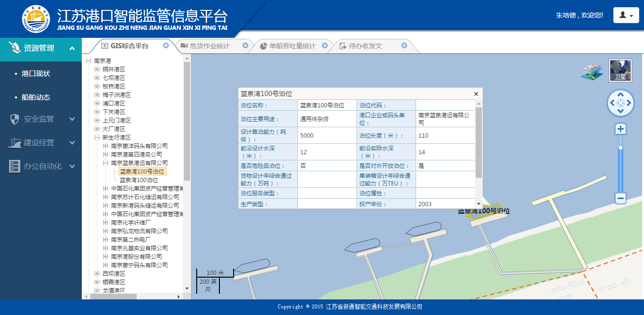Expand the 安全监管 sidebar menu

[41, 119]
